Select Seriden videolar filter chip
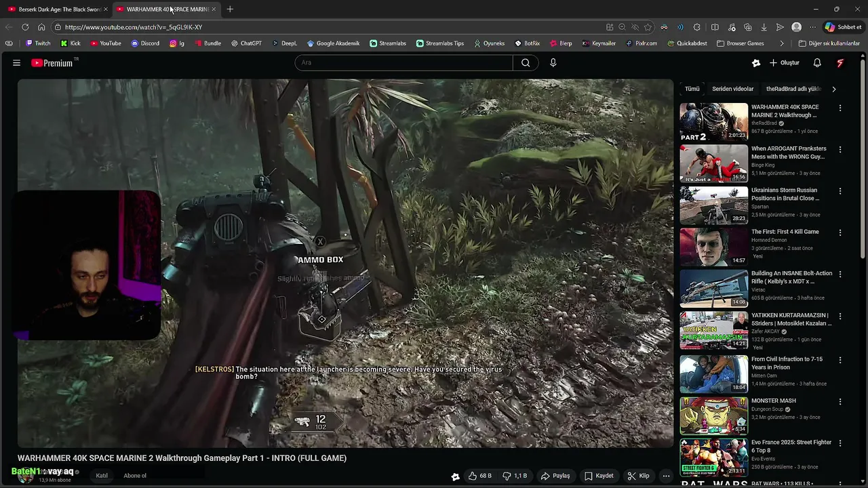This screenshot has width=868, height=488. point(732,89)
